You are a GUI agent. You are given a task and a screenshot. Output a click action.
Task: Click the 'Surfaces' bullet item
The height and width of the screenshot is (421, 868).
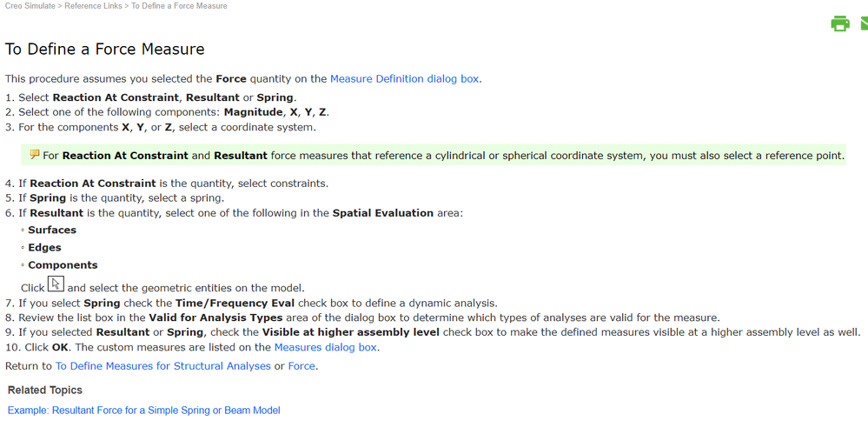[52, 230]
